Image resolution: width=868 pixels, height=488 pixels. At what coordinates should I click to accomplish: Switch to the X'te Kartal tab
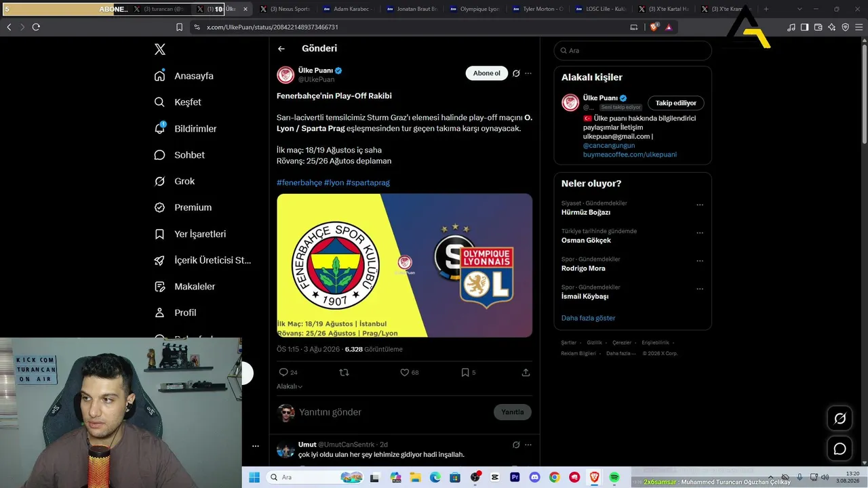click(x=665, y=9)
